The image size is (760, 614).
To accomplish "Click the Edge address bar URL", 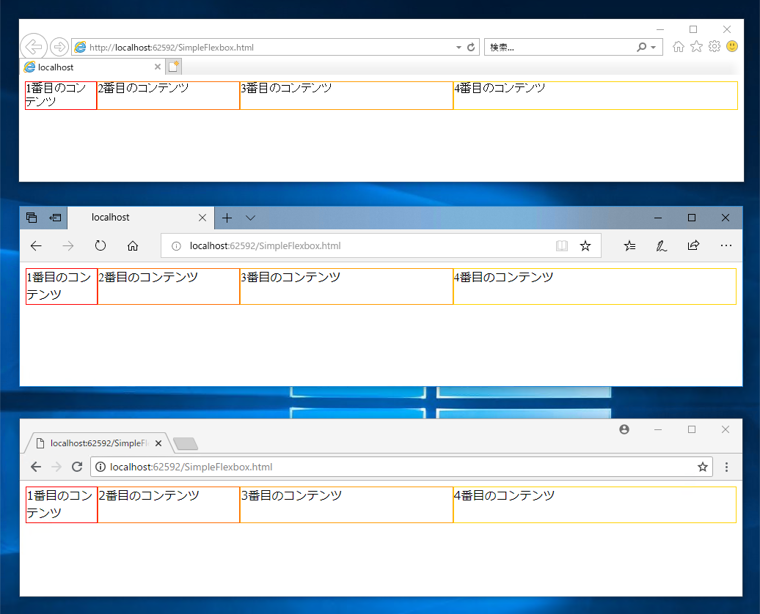I will [x=265, y=246].
